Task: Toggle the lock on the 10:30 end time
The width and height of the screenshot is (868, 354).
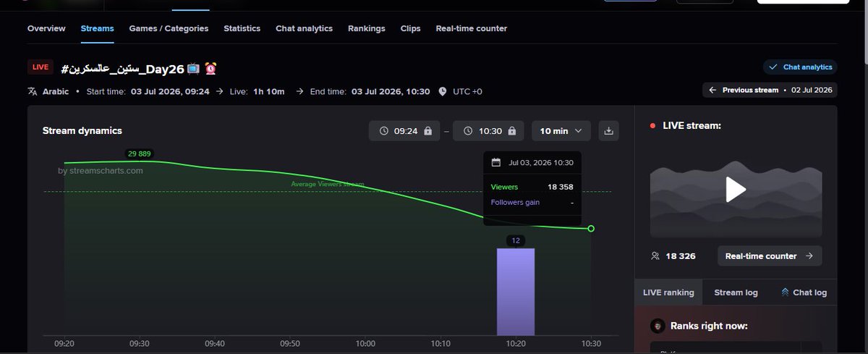Action: (511, 131)
